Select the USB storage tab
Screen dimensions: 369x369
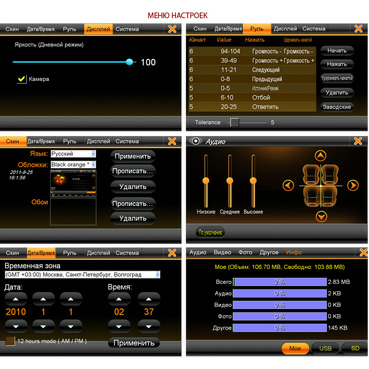coord(325,348)
